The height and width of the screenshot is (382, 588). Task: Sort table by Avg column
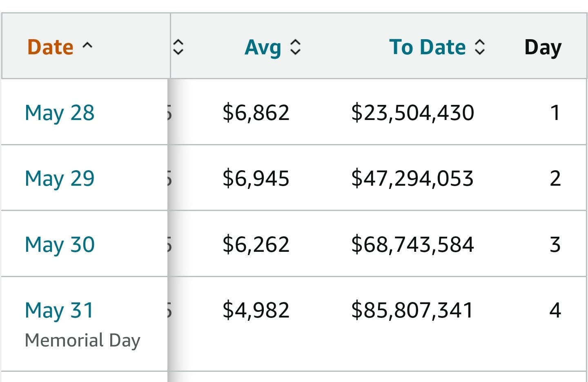263,47
